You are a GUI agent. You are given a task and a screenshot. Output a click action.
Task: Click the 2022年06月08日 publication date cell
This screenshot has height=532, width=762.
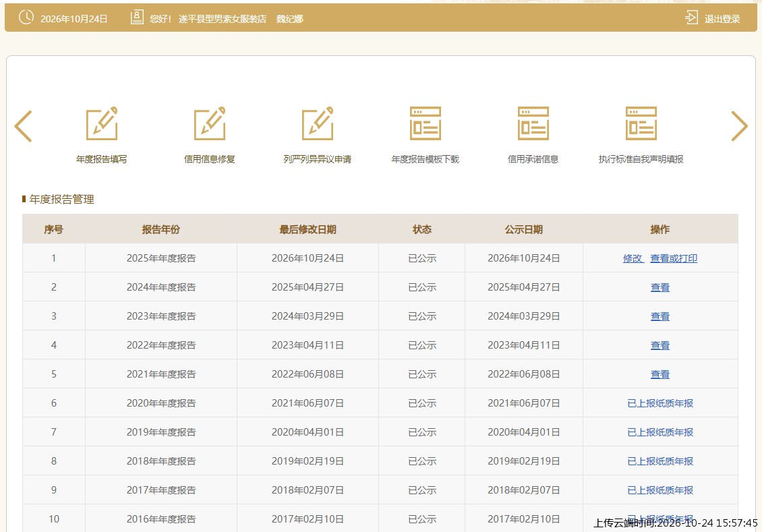pos(523,375)
